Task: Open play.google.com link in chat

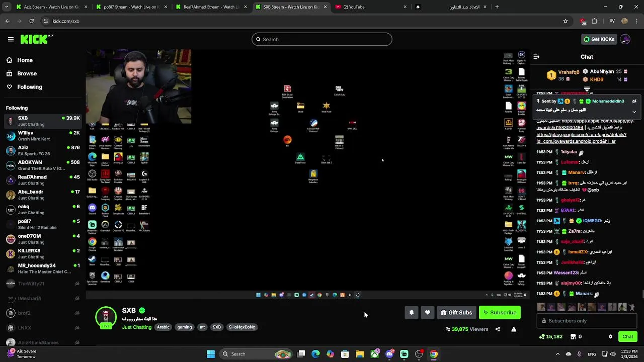Action: (x=581, y=138)
